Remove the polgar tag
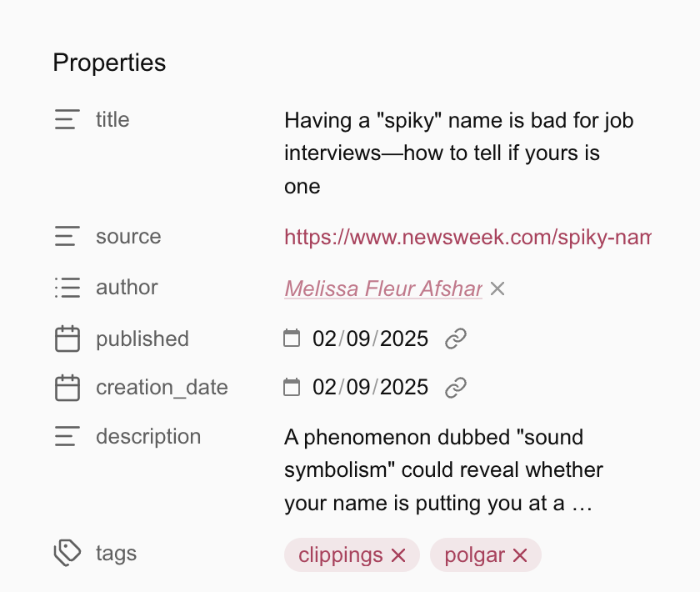Viewport: 700px width, 592px height. [x=520, y=555]
